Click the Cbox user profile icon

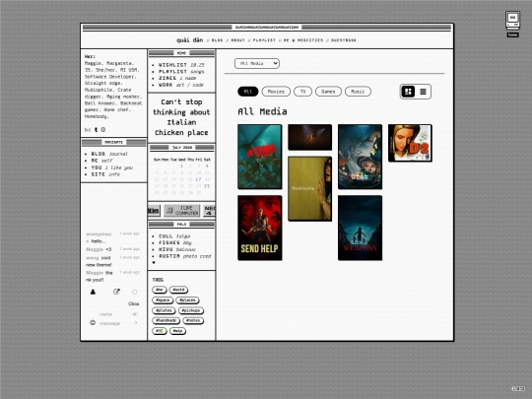coord(93,292)
